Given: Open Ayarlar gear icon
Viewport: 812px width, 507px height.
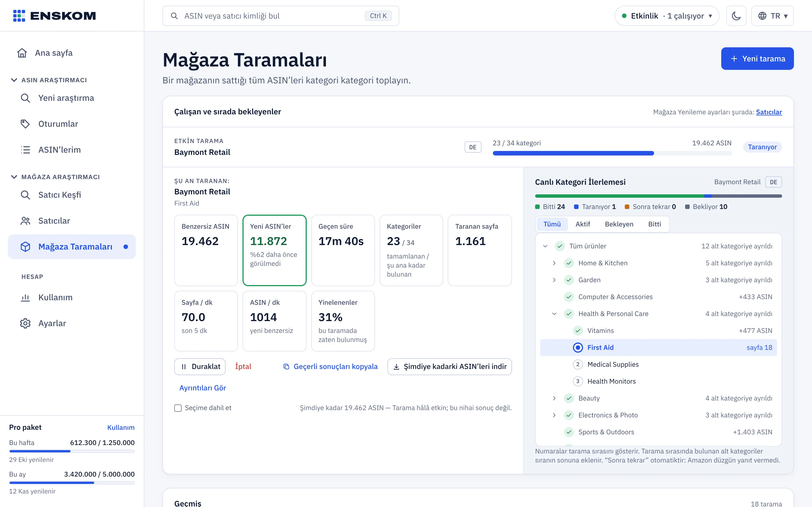Looking at the screenshot, I should [x=25, y=323].
